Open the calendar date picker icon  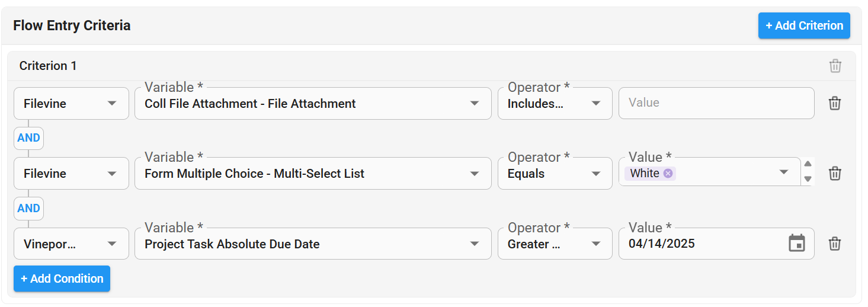[797, 243]
